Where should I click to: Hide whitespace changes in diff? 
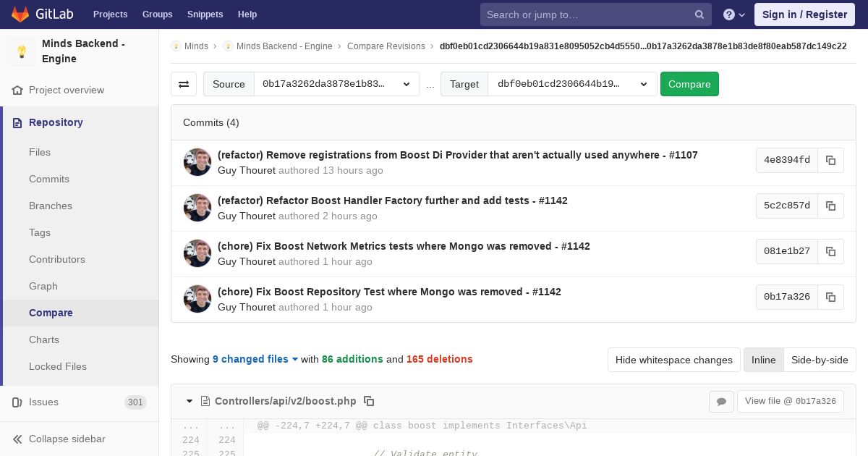click(673, 360)
